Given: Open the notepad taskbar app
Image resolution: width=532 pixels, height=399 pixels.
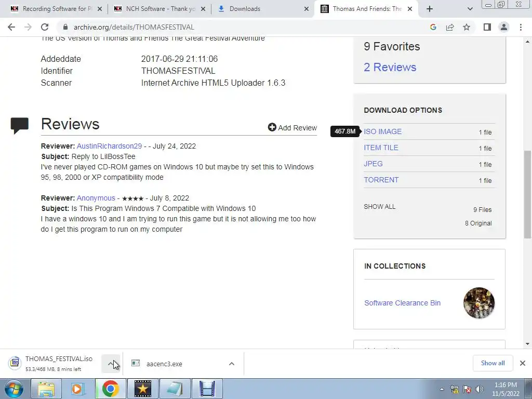Looking at the screenshot, I should click(175, 389).
